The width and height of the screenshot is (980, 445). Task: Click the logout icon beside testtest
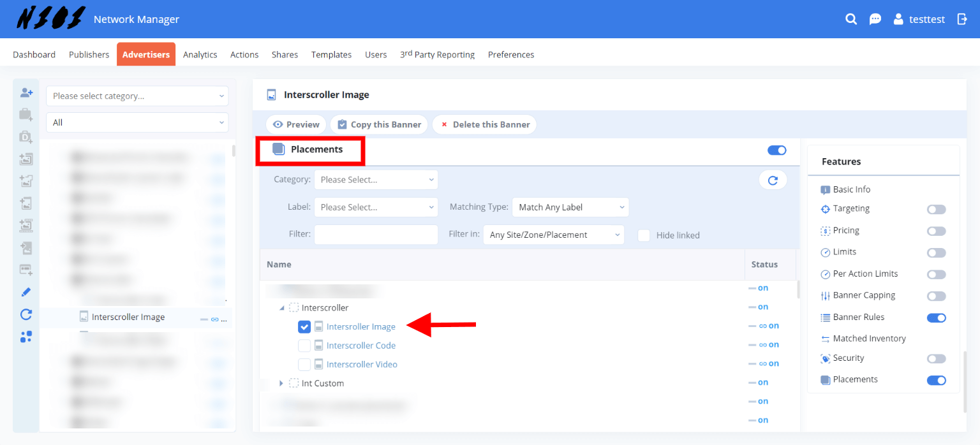(x=962, y=19)
